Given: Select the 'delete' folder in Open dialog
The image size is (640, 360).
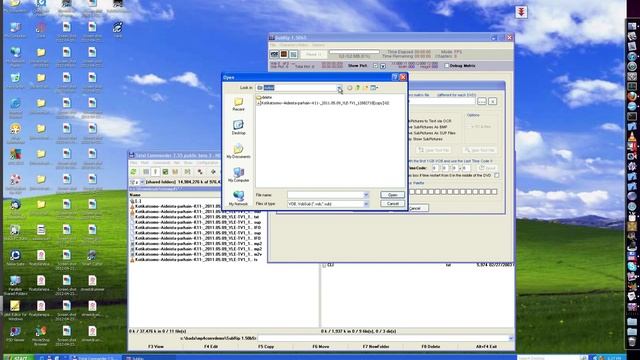Looking at the screenshot, I should [264, 98].
